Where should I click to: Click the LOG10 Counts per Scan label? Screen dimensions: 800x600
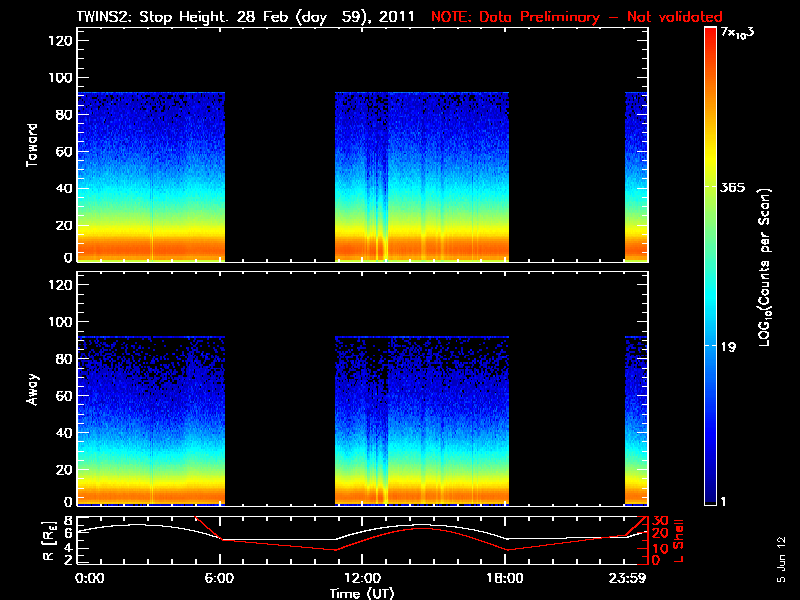pyautogui.click(x=764, y=267)
